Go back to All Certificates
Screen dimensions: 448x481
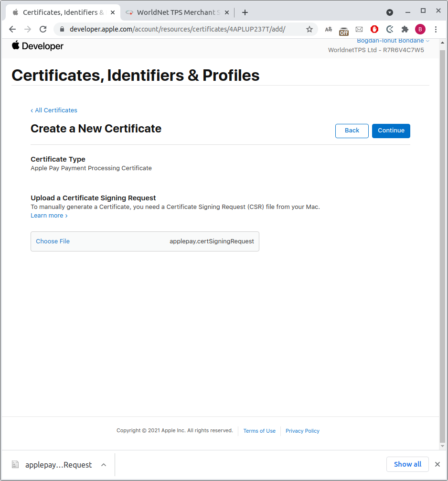pos(54,110)
